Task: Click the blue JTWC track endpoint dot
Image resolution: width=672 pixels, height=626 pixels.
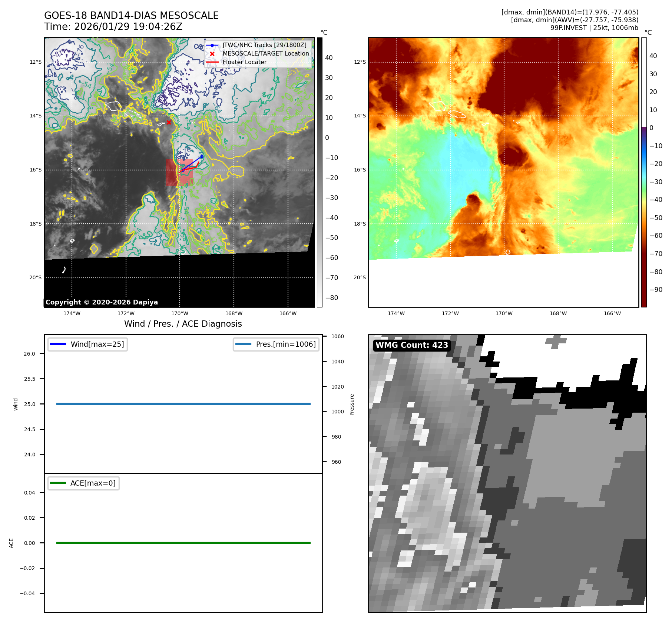Action: pos(202,157)
